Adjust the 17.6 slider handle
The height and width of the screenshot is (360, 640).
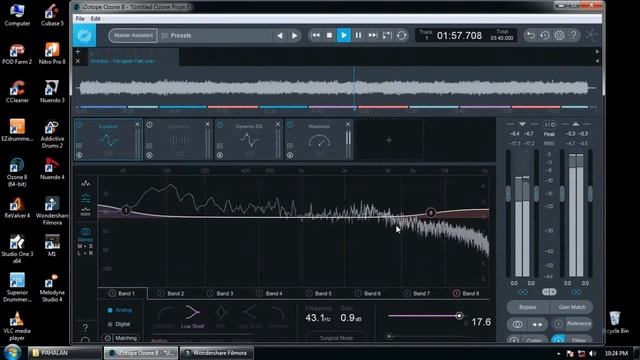point(459,316)
